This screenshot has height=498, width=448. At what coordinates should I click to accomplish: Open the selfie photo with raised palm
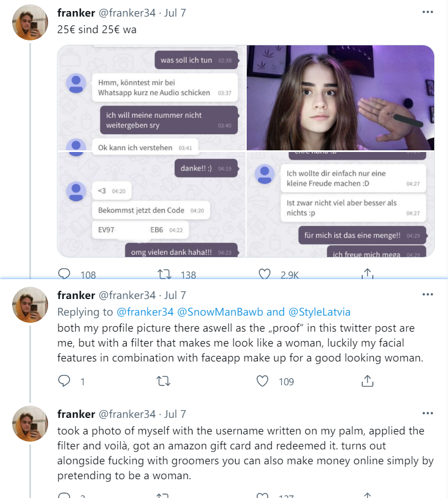340,97
